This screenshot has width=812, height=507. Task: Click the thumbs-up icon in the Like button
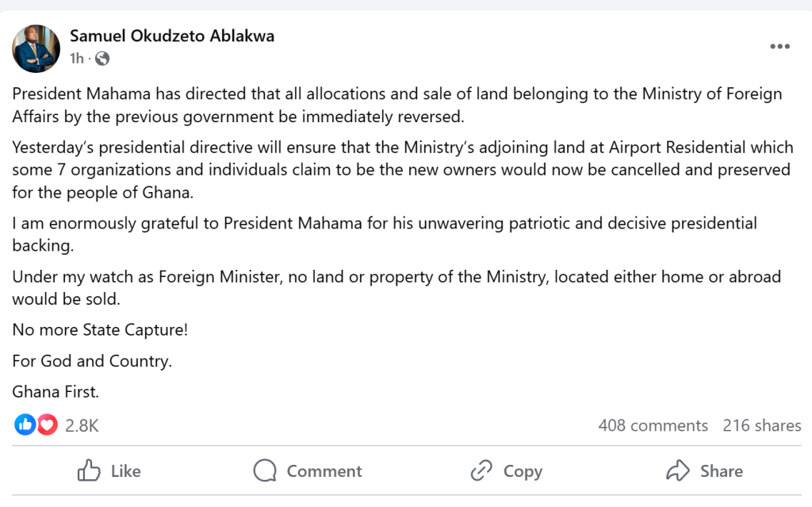click(89, 471)
